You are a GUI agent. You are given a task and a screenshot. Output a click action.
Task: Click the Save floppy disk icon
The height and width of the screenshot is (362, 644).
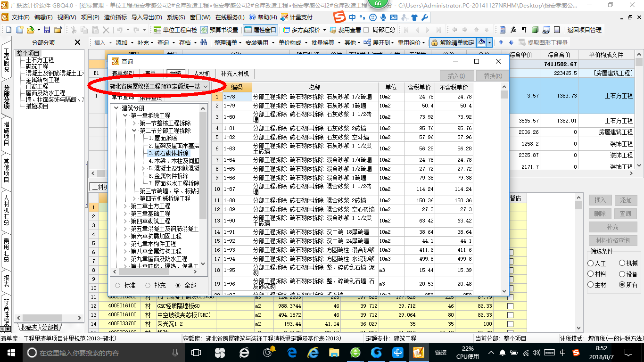(47, 30)
